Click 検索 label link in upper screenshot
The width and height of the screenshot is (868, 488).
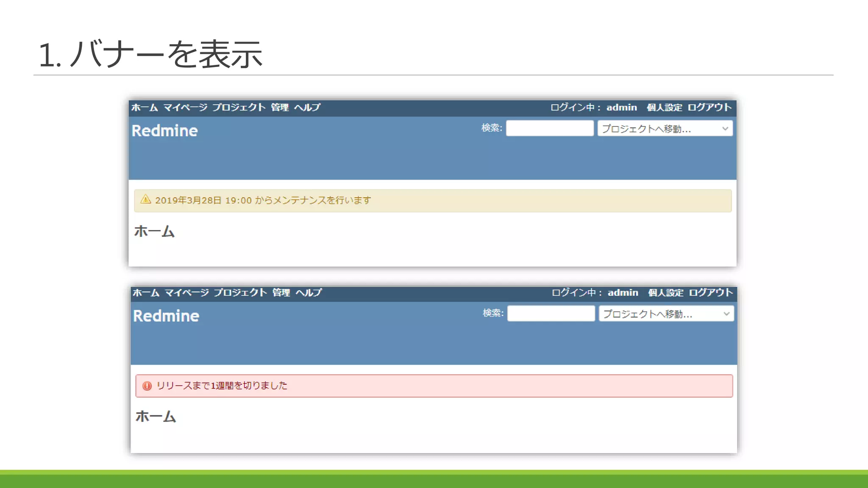[x=492, y=128]
